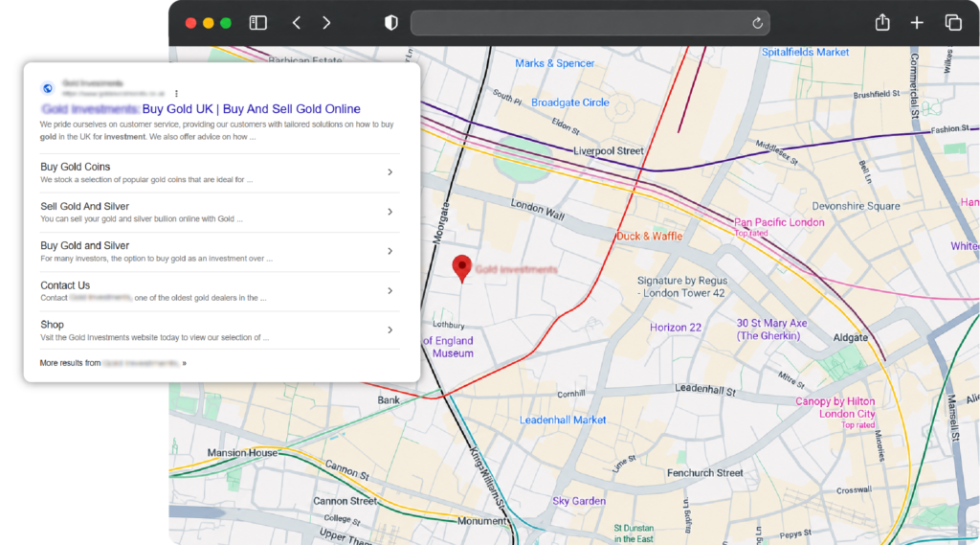980x545 pixels.
Task: Select Leadenhall Market map label
Action: tap(563, 420)
